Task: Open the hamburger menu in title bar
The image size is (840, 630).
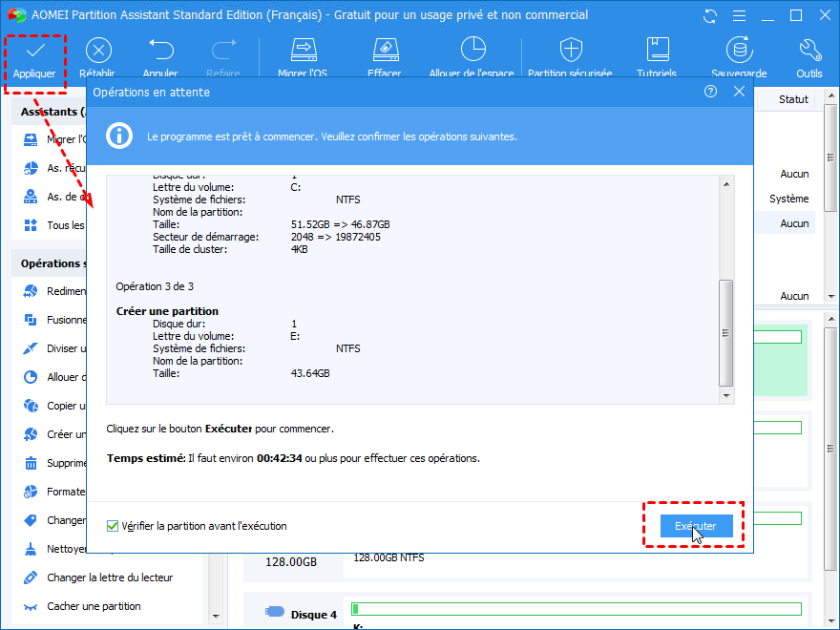Action: [739, 16]
